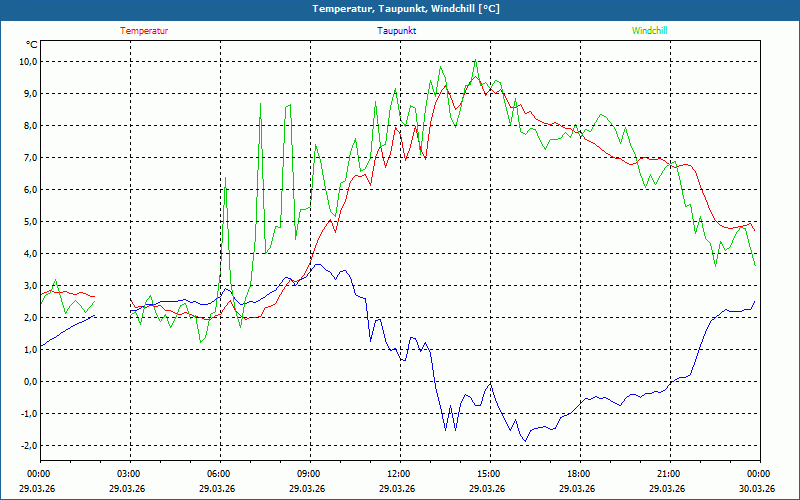Viewport: 800px width, 500px height.
Task: Select the green Windchill legend label
Action: pos(650,31)
